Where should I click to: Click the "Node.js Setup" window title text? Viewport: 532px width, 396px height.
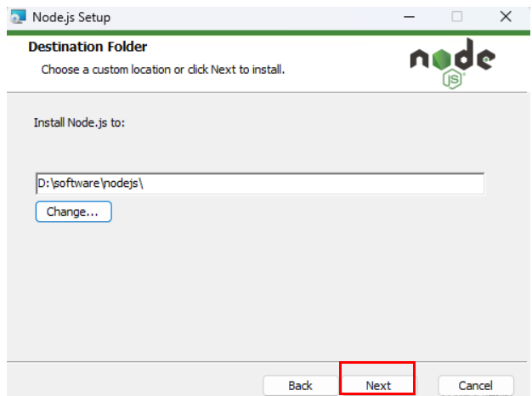click(x=71, y=17)
